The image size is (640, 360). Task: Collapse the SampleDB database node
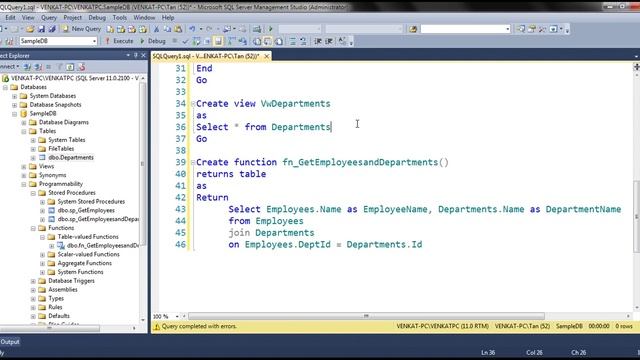(x=15, y=114)
